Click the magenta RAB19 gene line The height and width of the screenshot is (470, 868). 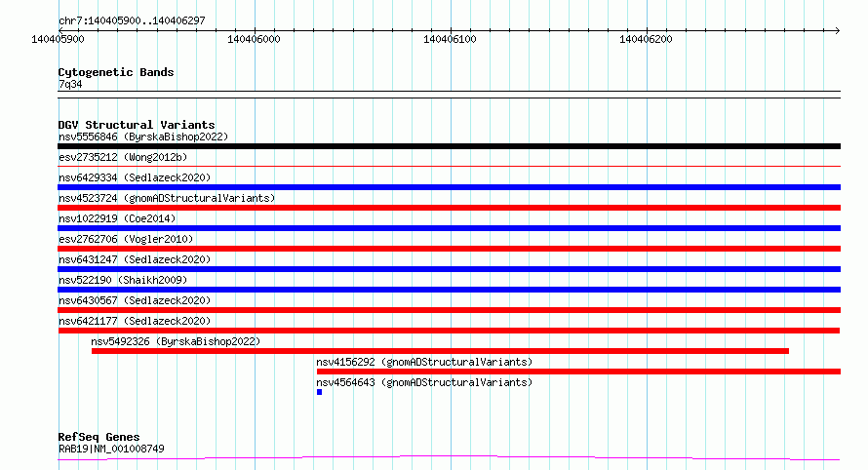pyautogui.click(x=449, y=458)
